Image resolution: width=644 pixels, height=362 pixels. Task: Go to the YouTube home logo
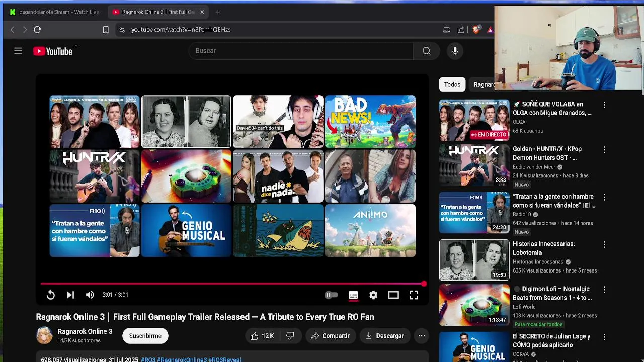tap(53, 51)
